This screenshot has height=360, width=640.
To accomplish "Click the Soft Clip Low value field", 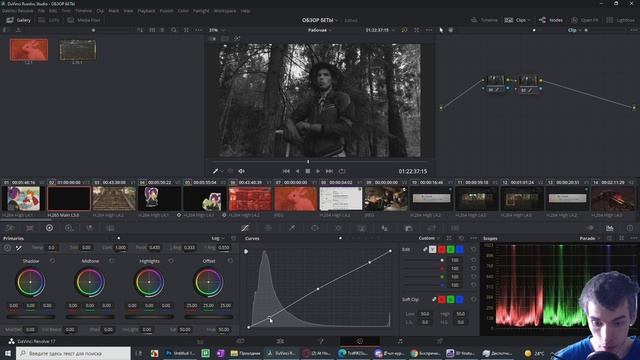I will pos(424,314).
